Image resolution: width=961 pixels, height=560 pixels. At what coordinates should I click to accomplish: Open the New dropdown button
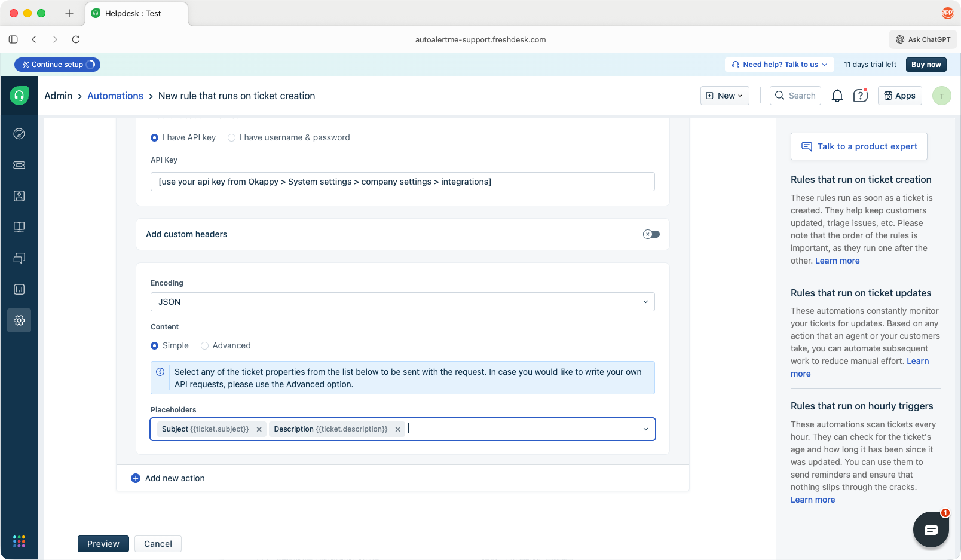[725, 96]
